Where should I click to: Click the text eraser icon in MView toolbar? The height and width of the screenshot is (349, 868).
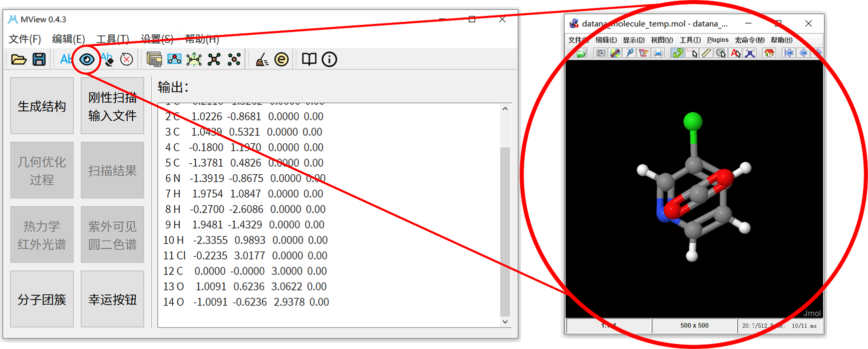tap(107, 59)
